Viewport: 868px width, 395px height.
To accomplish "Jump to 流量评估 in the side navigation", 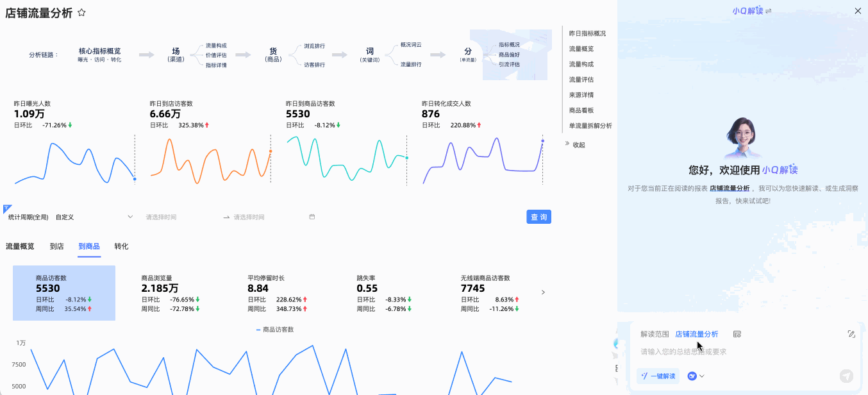I will click(x=581, y=80).
